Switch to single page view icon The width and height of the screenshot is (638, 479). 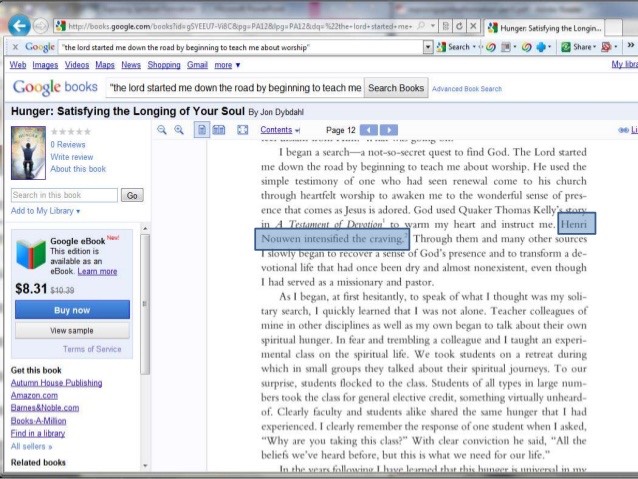(x=202, y=130)
